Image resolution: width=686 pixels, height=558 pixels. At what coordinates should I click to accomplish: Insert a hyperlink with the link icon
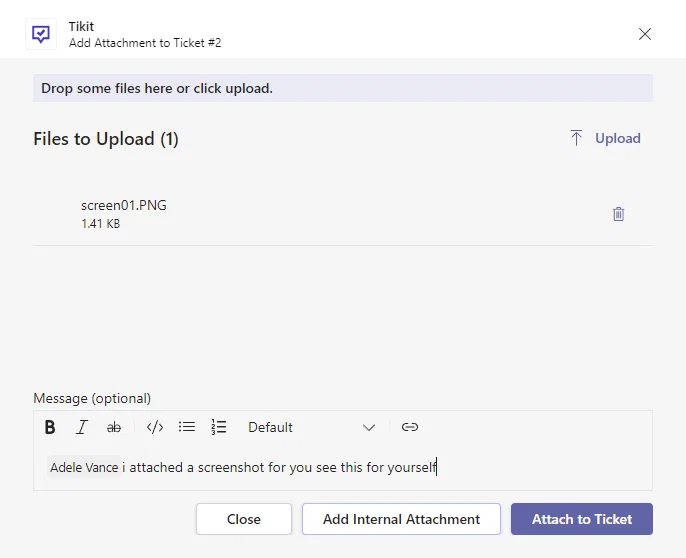click(x=410, y=427)
